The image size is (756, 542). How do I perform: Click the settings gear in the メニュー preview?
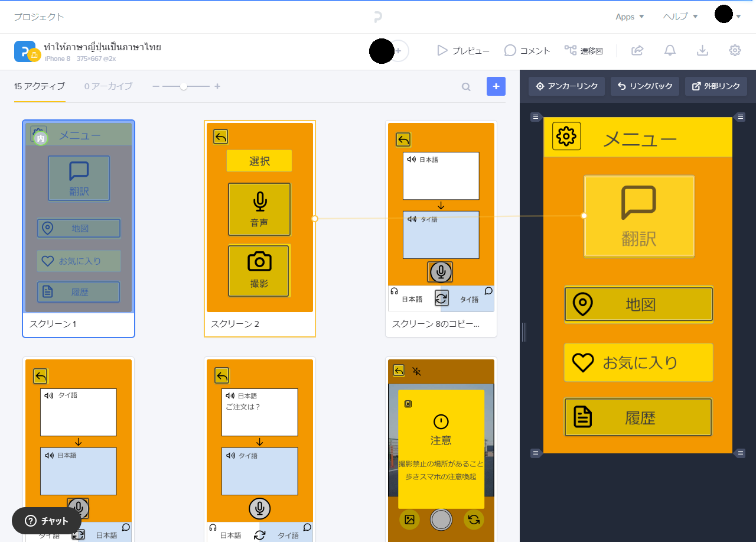click(566, 136)
